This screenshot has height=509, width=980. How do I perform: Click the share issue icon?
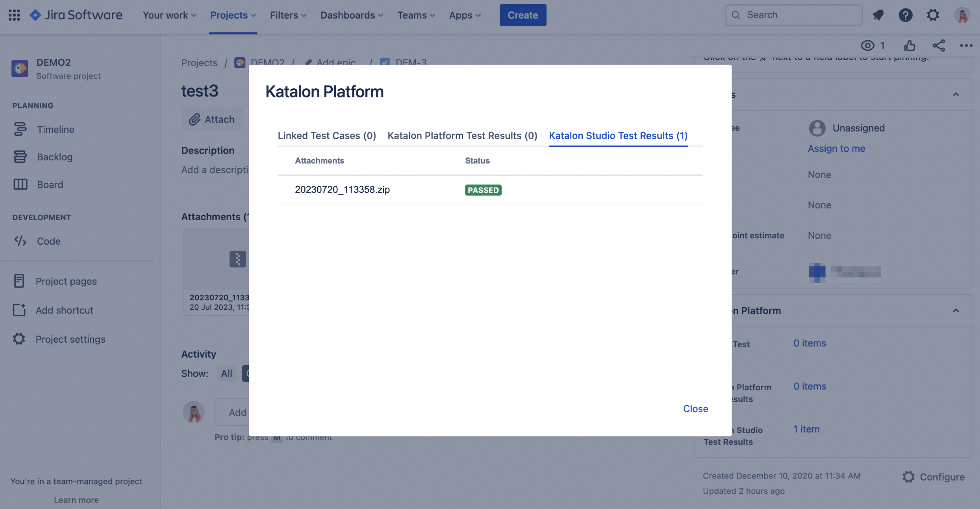(x=938, y=45)
